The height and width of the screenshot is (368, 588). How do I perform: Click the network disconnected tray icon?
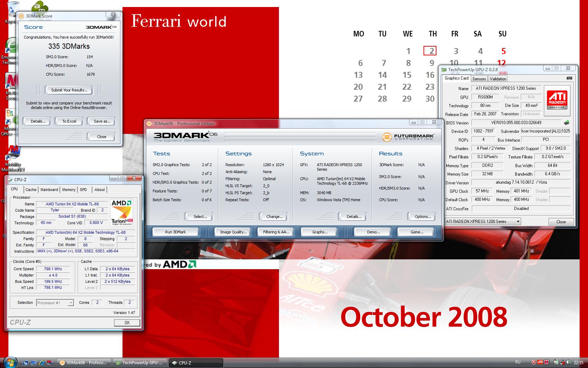click(x=562, y=362)
